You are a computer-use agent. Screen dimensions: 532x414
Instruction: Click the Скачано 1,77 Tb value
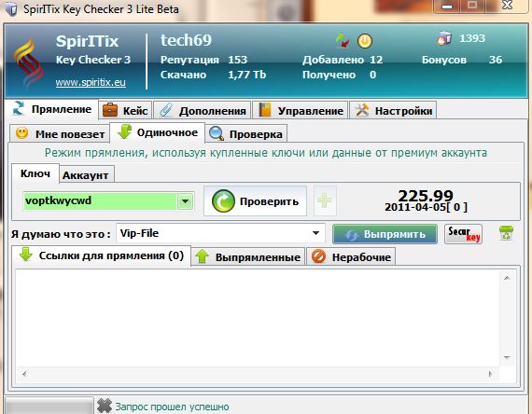[x=246, y=75]
